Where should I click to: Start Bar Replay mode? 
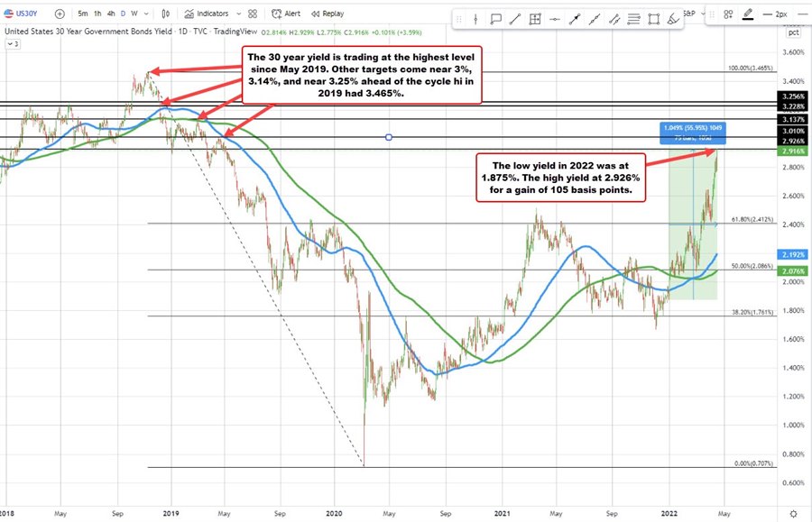[328, 14]
